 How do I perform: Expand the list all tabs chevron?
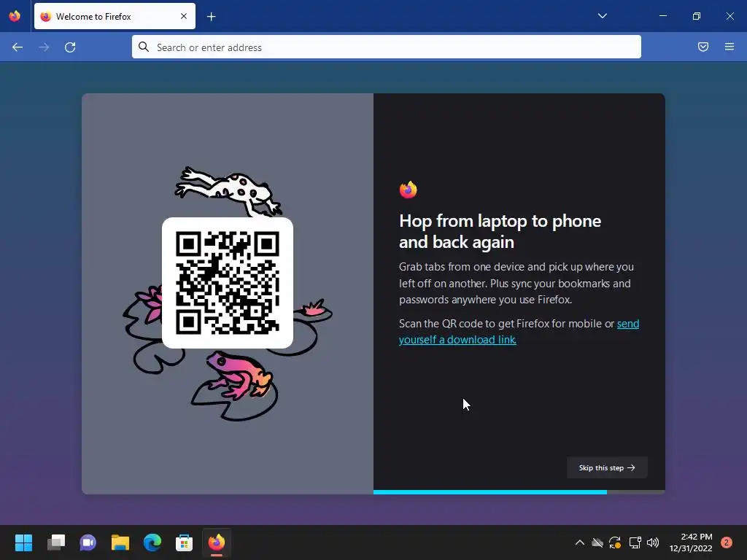(602, 16)
